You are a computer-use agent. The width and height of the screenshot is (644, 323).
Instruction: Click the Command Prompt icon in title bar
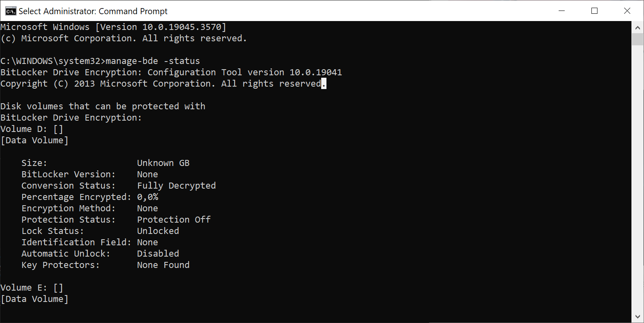tap(11, 11)
